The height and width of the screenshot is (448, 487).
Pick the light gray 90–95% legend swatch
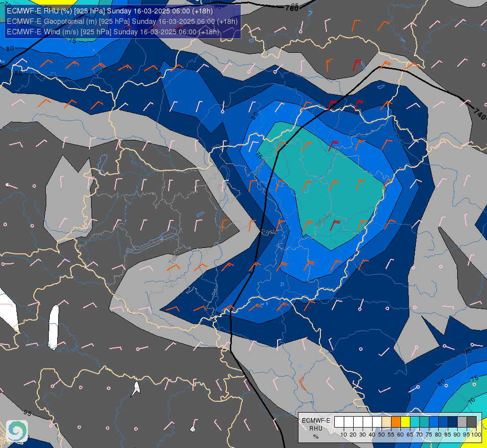point(462,422)
